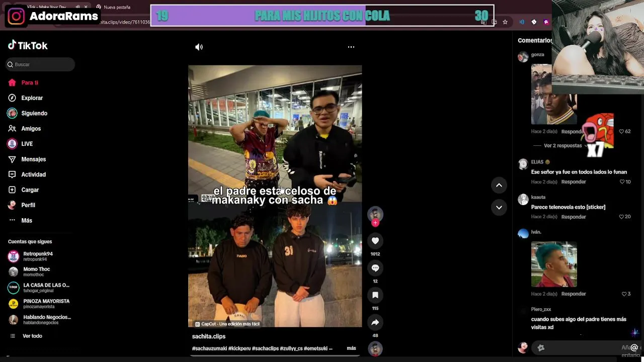Image resolution: width=644 pixels, height=362 pixels.
Task: Open the Para ti feed
Action: tap(30, 82)
